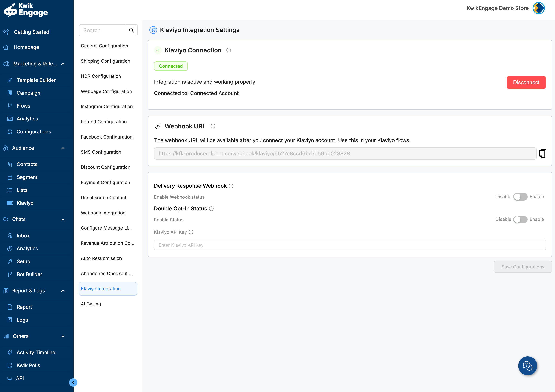Screen dimensions: 555x392
Task: Click info icon next to Webhook URL
Action: click(x=213, y=126)
